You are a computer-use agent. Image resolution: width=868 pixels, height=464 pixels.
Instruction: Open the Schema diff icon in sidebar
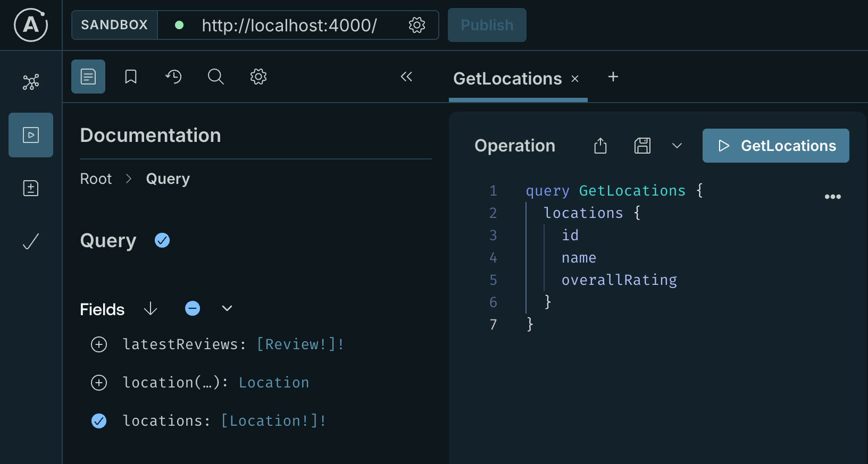(31, 188)
